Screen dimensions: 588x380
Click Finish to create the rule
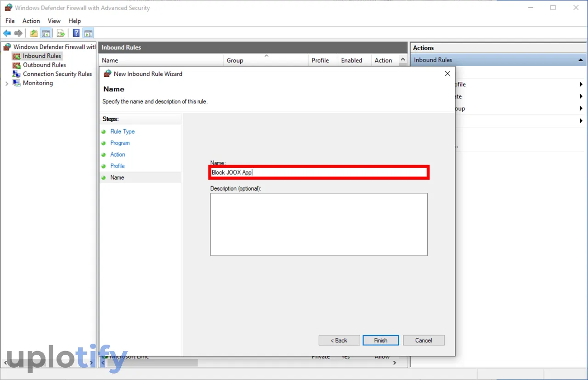[x=380, y=340]
